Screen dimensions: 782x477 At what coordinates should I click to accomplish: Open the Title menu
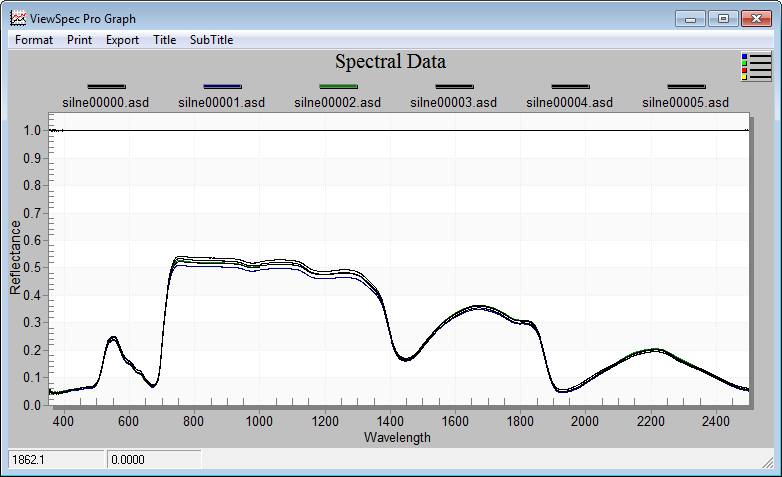point(164,40)
